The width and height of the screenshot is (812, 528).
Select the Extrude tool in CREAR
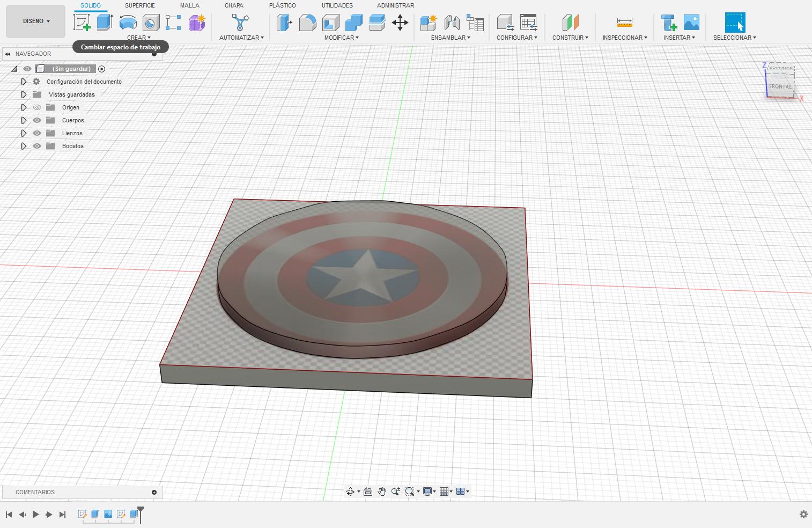(105, 23)
